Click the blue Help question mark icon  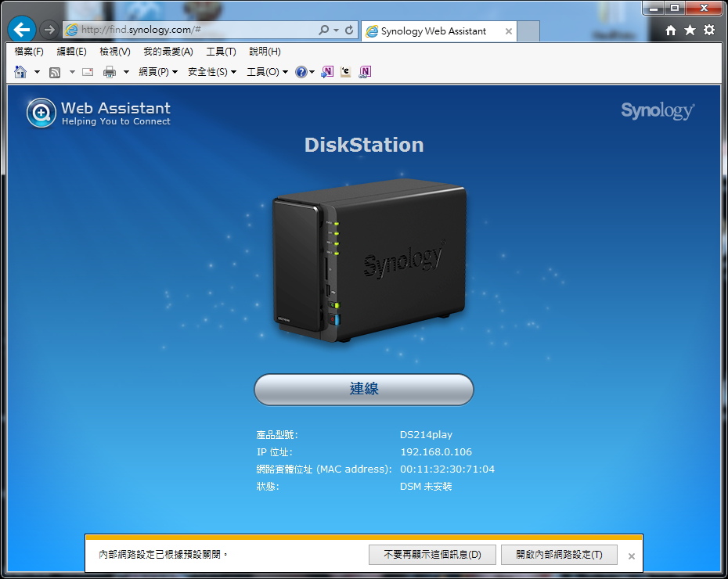[x=301, y=72]
